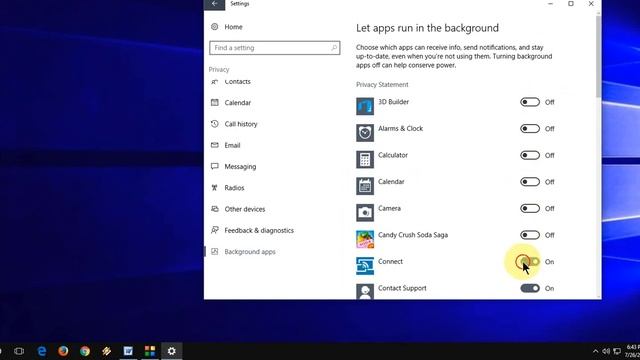This screenshot has width=640, height=360.
Task: Enable Camera background toggle
Action: tap(530, 209)
